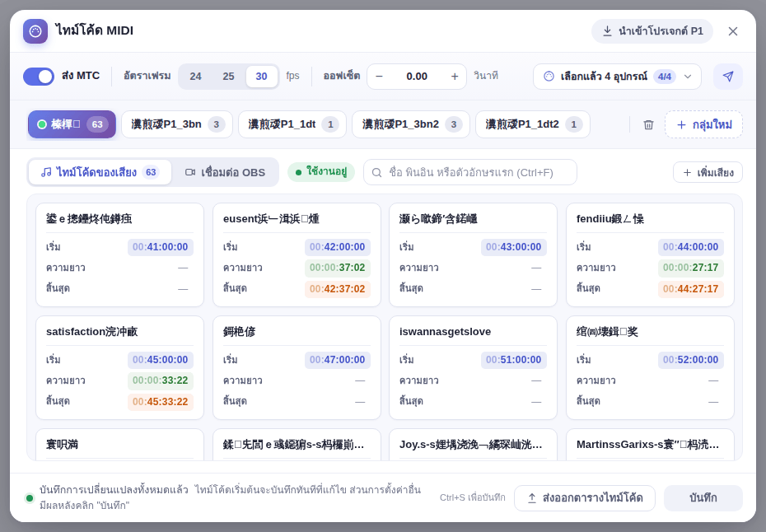
Task: Close the MIDI timecode dialog
Action: tap(733, 31)
